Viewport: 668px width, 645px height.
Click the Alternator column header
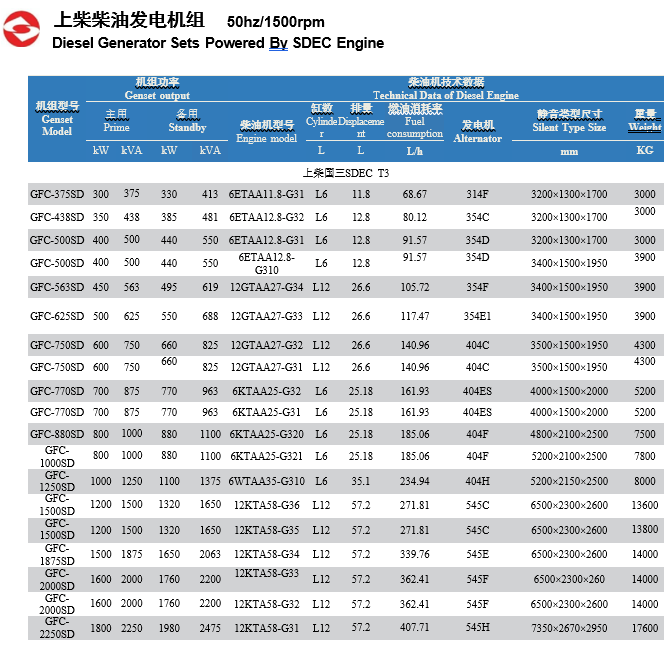[x=478, y=132]
